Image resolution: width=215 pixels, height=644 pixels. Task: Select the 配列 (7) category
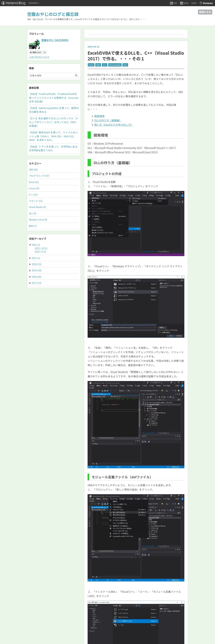point(33,226)
